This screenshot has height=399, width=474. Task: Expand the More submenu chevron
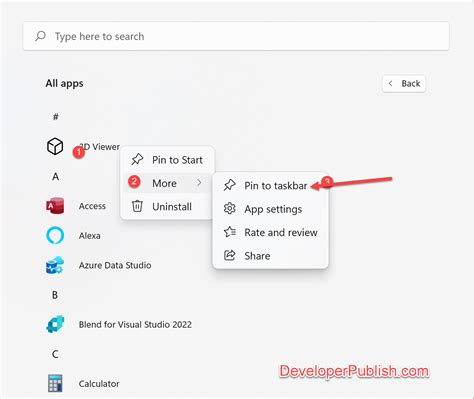coord(199,183)
